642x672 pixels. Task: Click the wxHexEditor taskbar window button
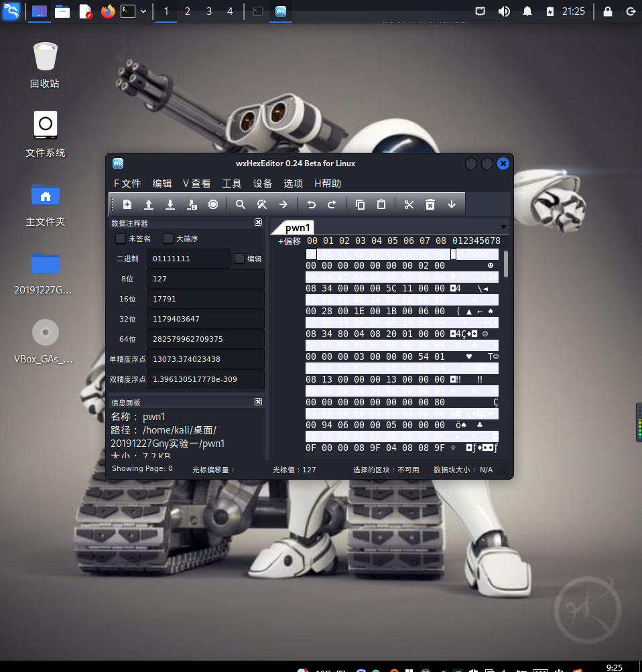click(281, 11)
